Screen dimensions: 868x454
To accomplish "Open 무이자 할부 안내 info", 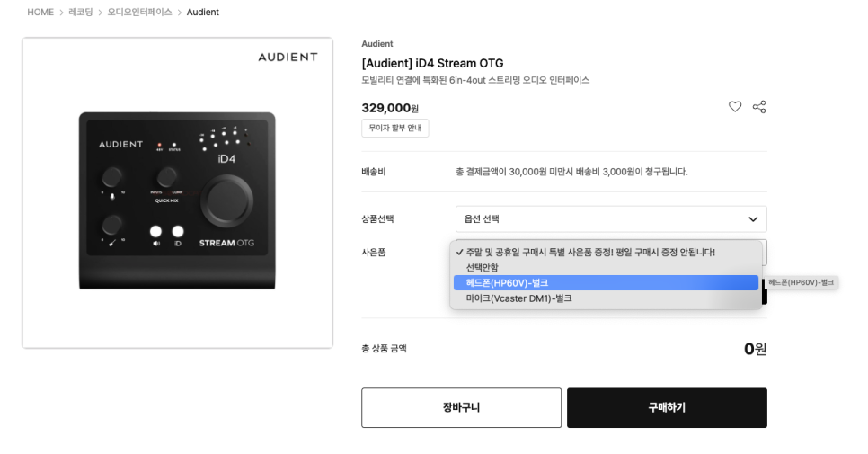I will click(395, 128).
